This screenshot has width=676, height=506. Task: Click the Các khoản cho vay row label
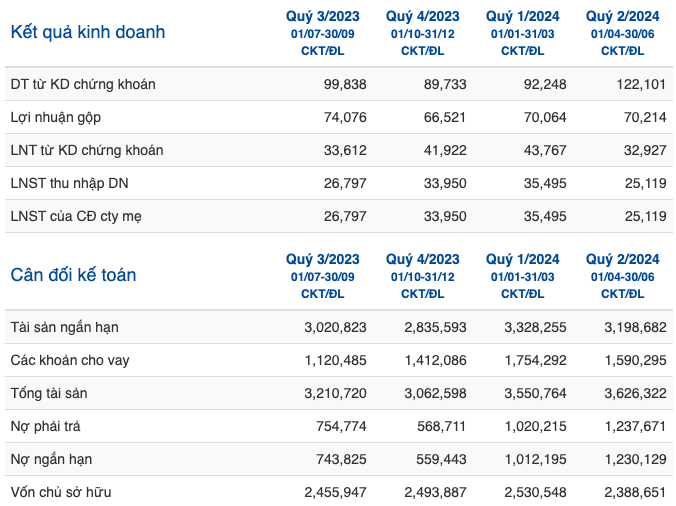tap(70, 360)
